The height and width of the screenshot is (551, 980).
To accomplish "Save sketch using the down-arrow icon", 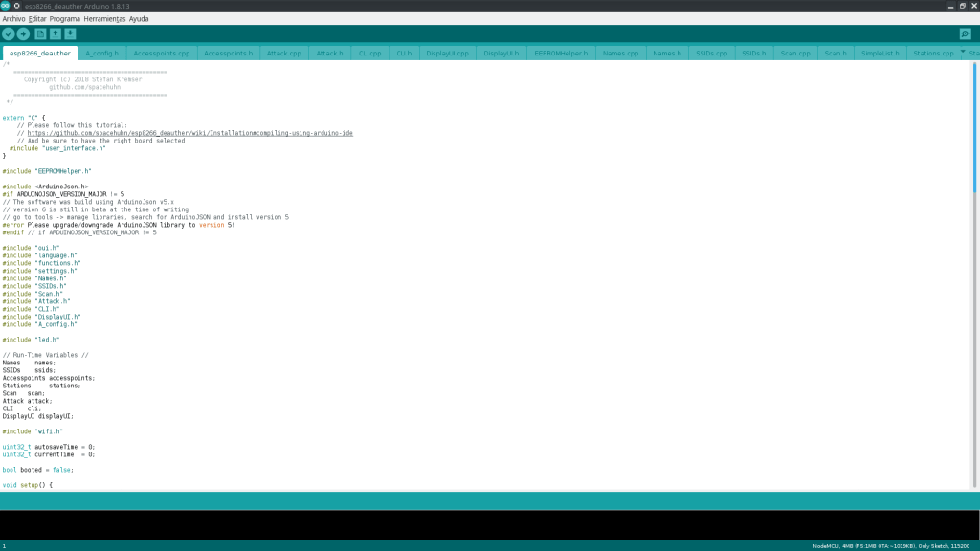I will 71,34.
